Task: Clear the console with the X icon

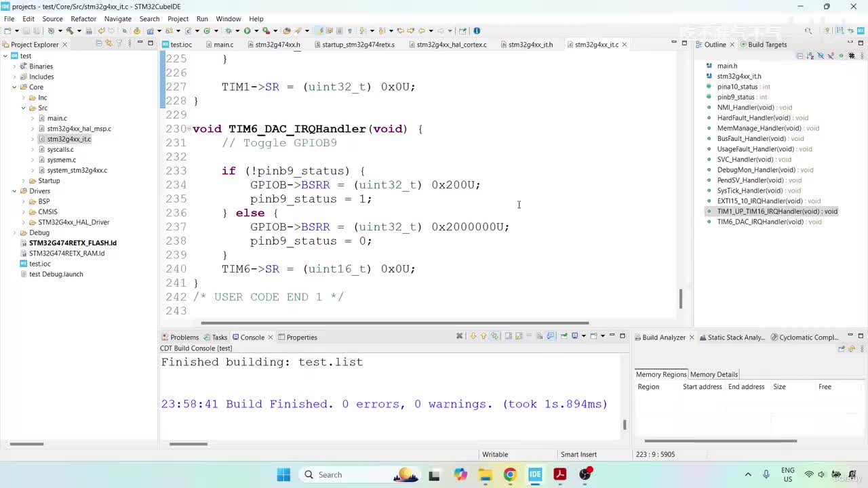Action: click(459, 336)
